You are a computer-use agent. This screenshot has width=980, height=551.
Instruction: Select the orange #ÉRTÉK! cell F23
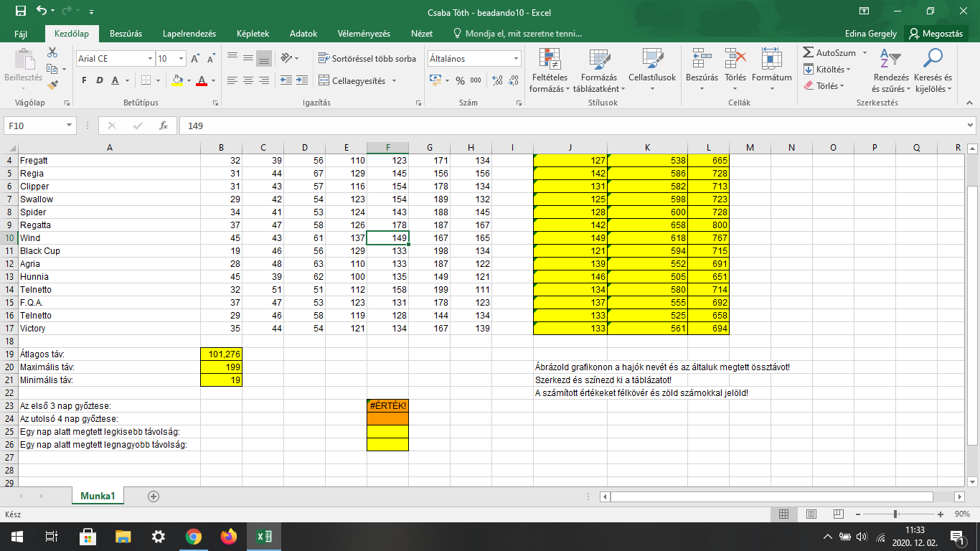click(x=387, y=406)
